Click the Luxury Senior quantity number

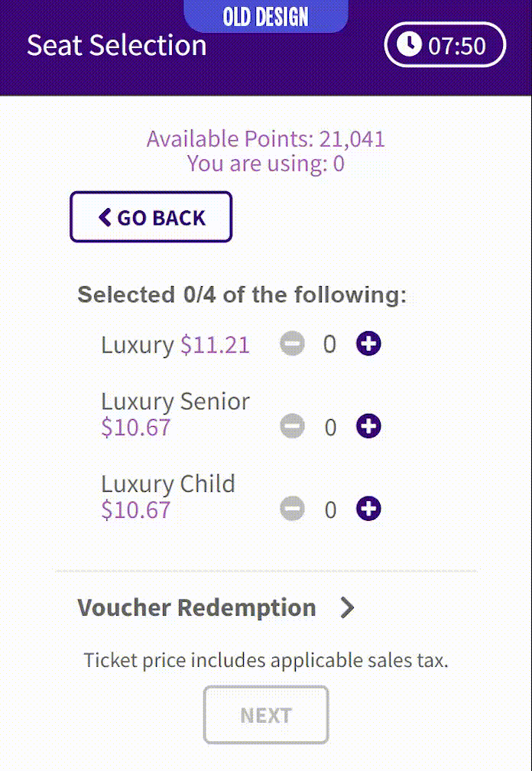pos(330,427)
